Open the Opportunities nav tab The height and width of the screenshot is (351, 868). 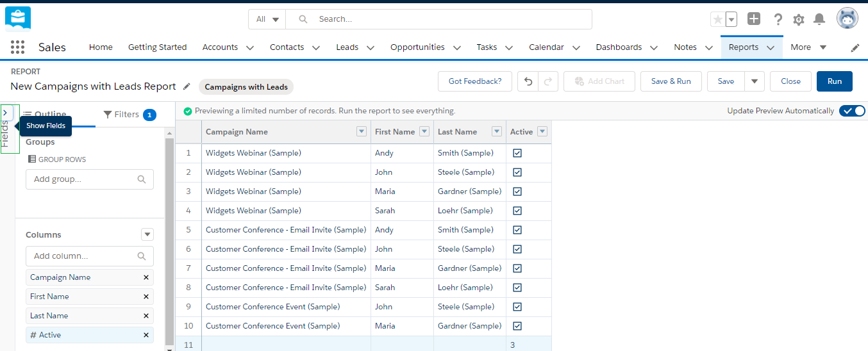point(417,47)
